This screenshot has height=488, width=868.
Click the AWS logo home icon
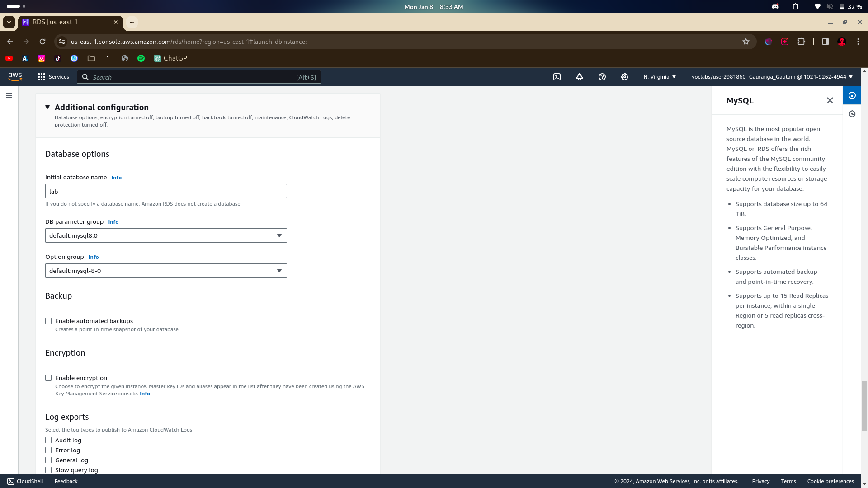coord(15,77)
